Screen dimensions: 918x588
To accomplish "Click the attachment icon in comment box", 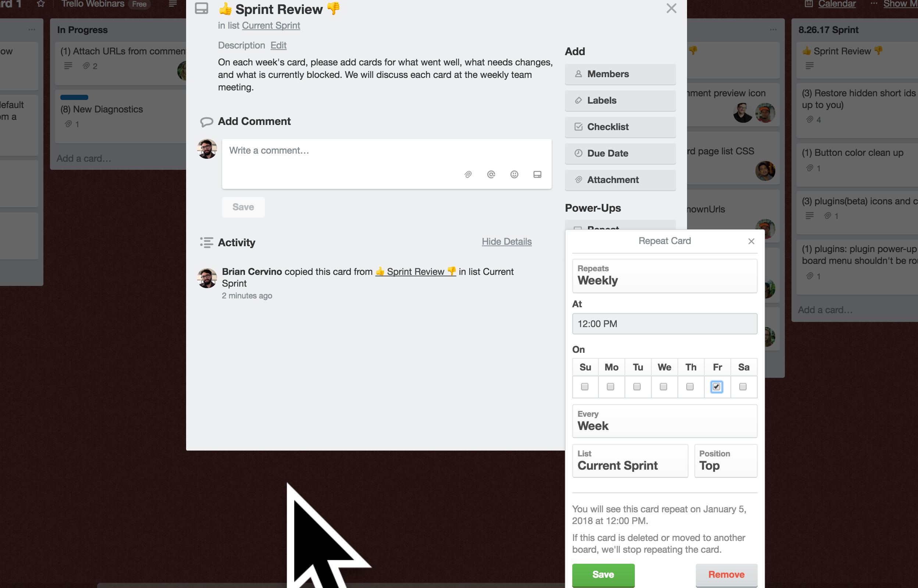I will tap(468, 175).
